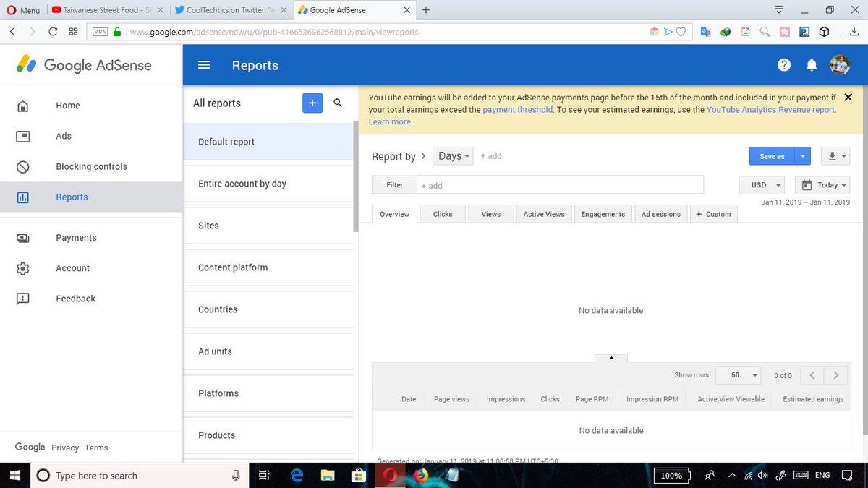Open the Terms footer link
The height and width of the screenshot is (488, 868).
coord(96,448)
